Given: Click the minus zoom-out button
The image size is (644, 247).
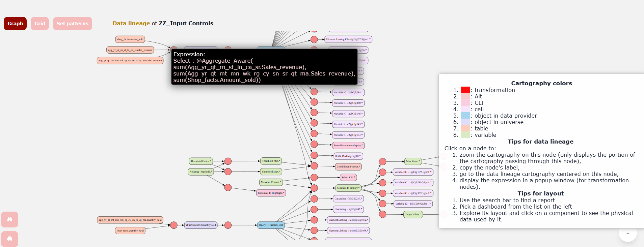Looking at the screenshot, I should [627, 233].
